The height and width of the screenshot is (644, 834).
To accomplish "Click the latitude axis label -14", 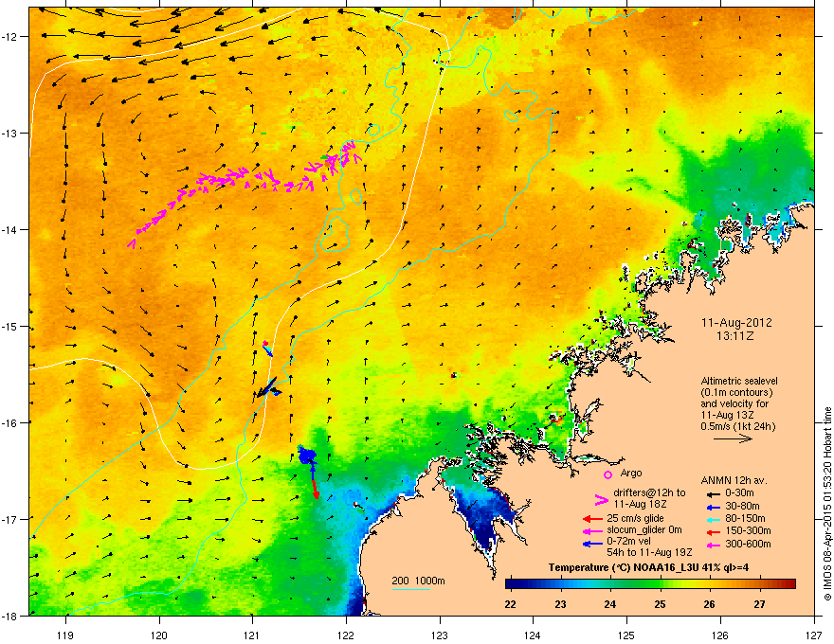I will click(x=10, y=229).
